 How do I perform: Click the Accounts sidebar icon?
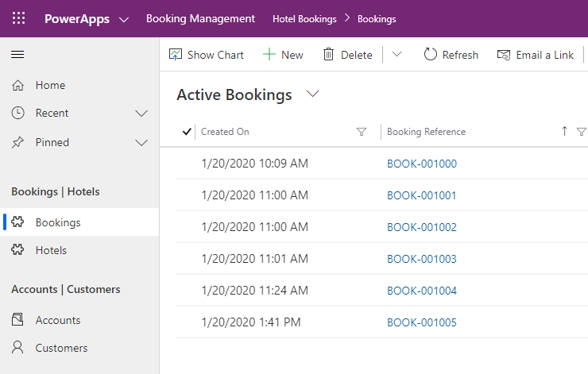tap(18, 319)
